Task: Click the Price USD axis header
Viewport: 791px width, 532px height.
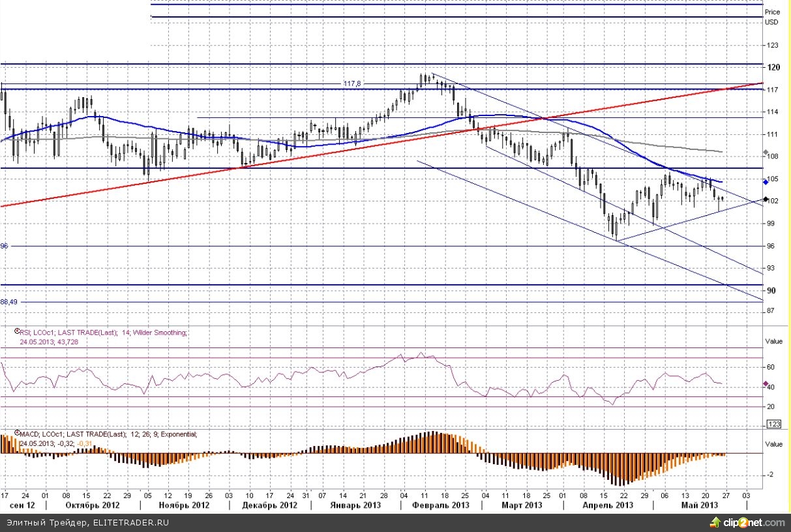Action: (772, 17)
